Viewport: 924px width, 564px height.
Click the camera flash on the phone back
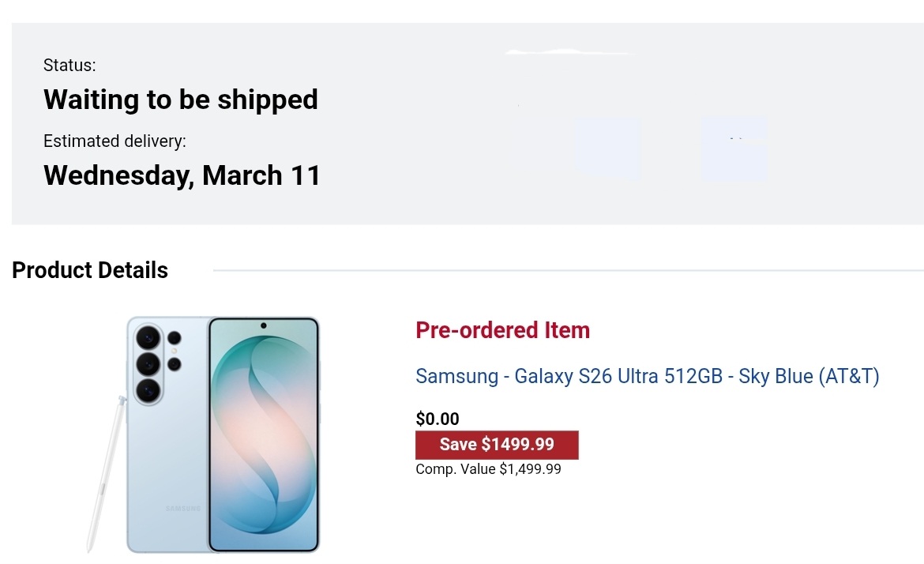174,351
